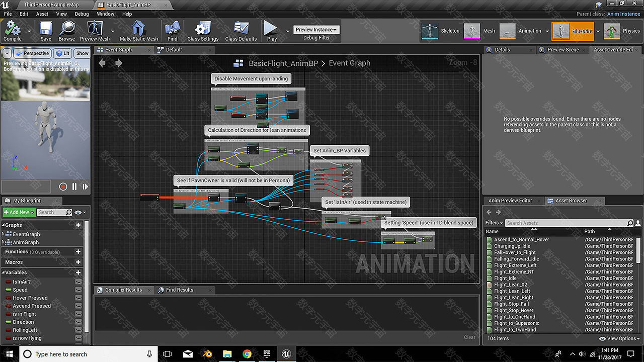
Task: Toggle visibility of IsInAir? variable
Action: point(78,282)
